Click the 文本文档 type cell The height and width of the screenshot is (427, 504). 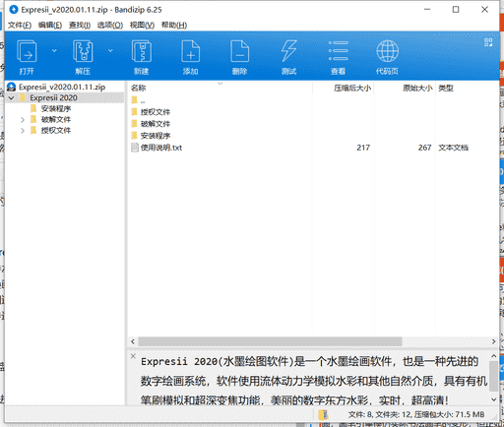click(x=453, y=148)
